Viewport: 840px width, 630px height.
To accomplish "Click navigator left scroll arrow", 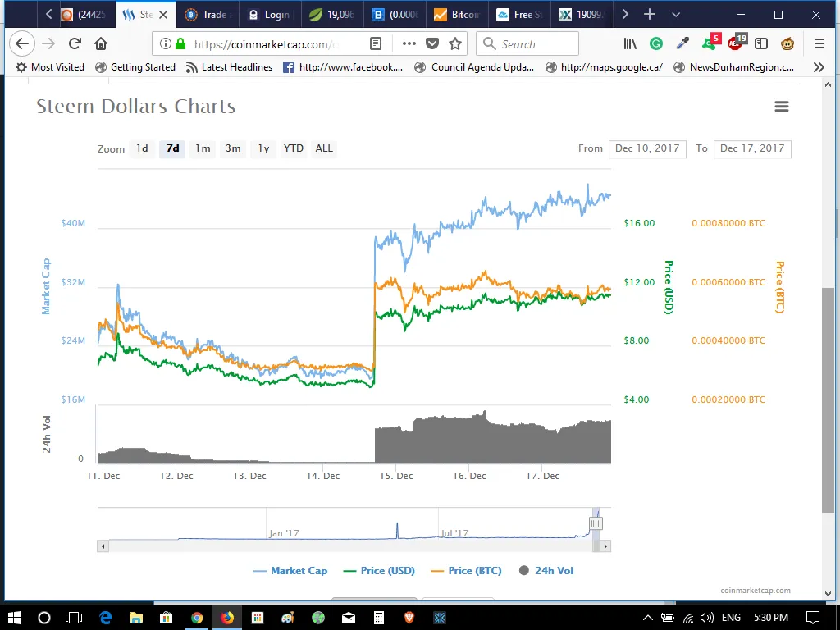I will (x=103, y=546).
